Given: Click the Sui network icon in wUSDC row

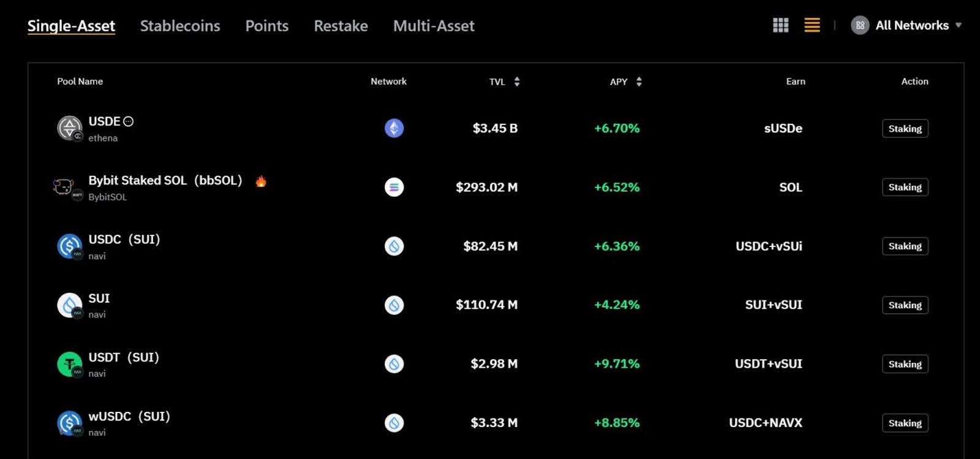Looking at the screenshot, I should point(394,423).
